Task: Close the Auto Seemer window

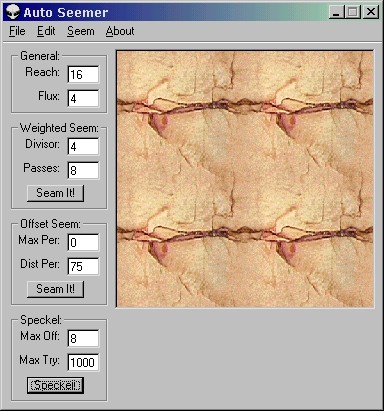Action: (x=371, y=12)
